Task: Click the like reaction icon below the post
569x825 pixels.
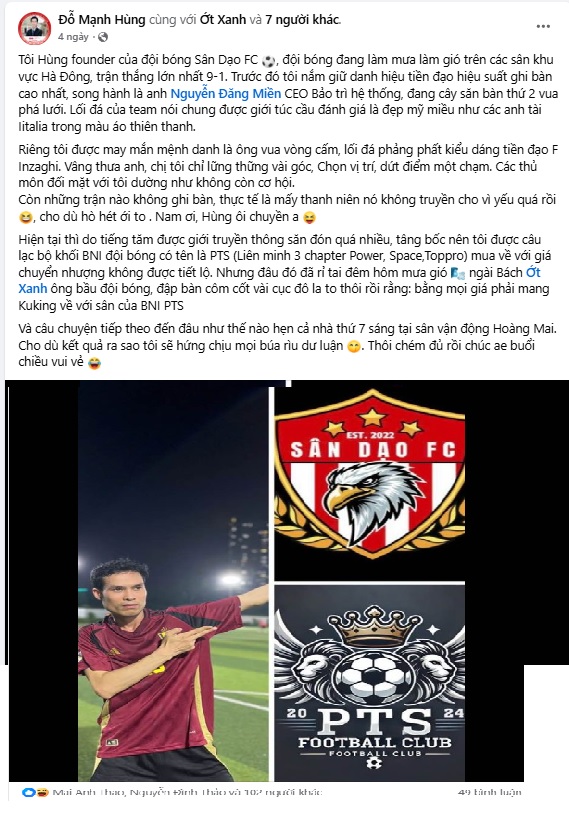Action: 27,792
